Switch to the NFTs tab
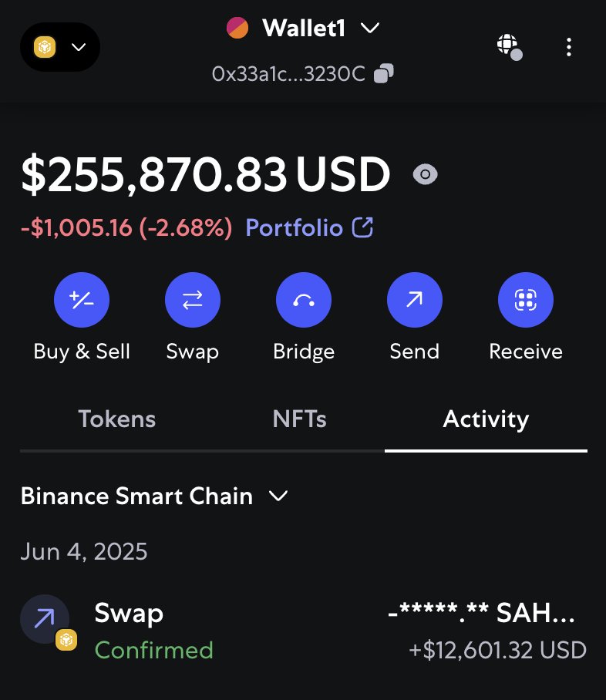Image resolution: width=606 pixels, height=700 pixels. click(x=299, y=419)
